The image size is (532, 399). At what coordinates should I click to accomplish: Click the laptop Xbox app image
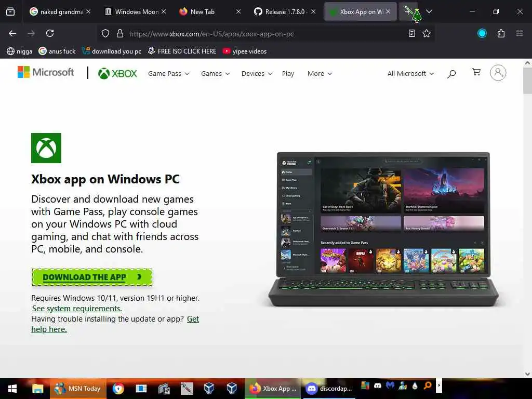[383, 229]
